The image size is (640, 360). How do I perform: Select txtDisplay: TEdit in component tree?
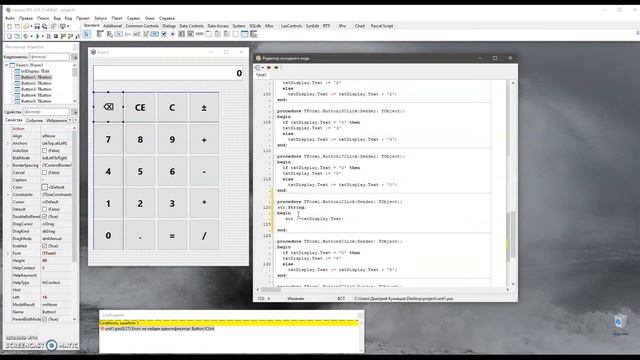(x=35, y=71)
